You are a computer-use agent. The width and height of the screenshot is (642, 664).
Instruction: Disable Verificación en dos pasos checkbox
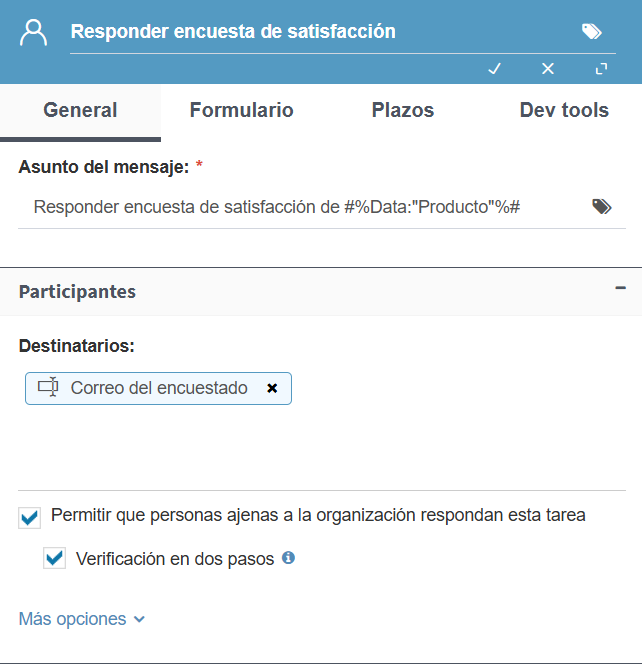tap(55, 558)
